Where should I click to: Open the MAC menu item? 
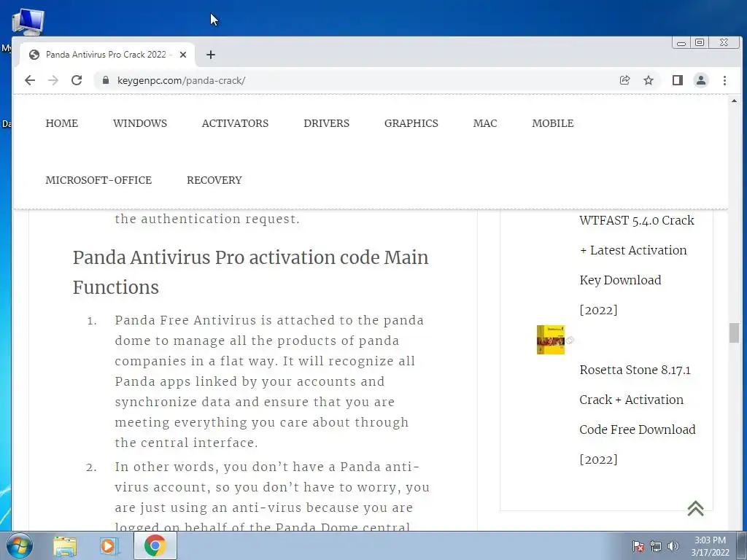(x=485, y=123)
